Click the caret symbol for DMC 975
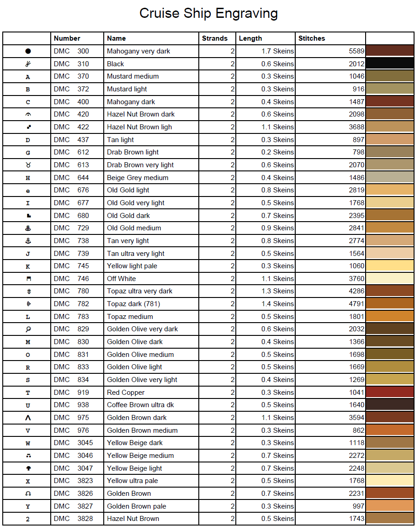 click(28, 418)
